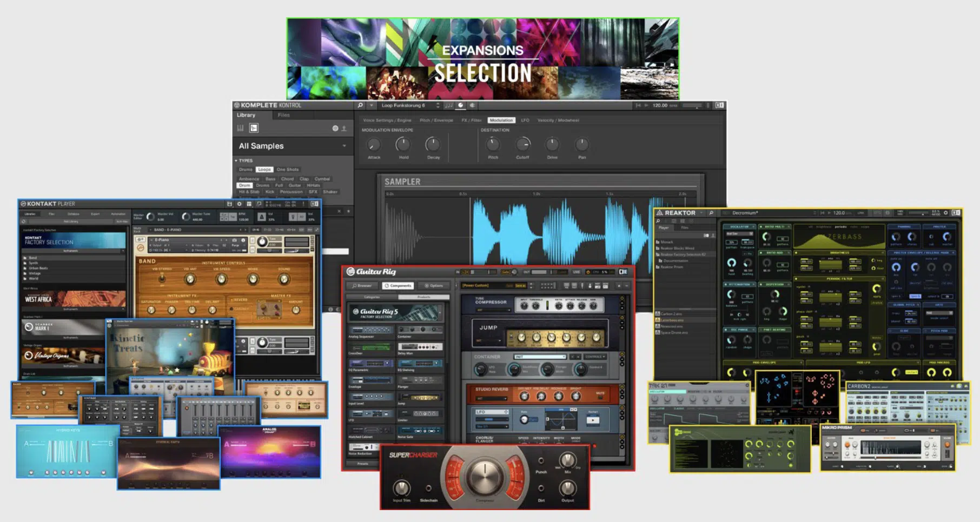980x522 pixels.
Task: Toggle power on Jump amp module
Action: 621,319
